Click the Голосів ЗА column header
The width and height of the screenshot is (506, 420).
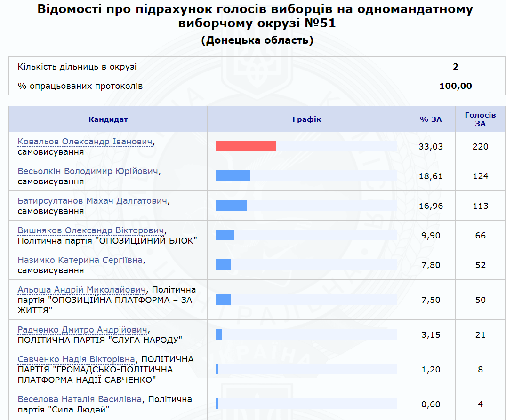pyautogui.click(x=480, y=119)
